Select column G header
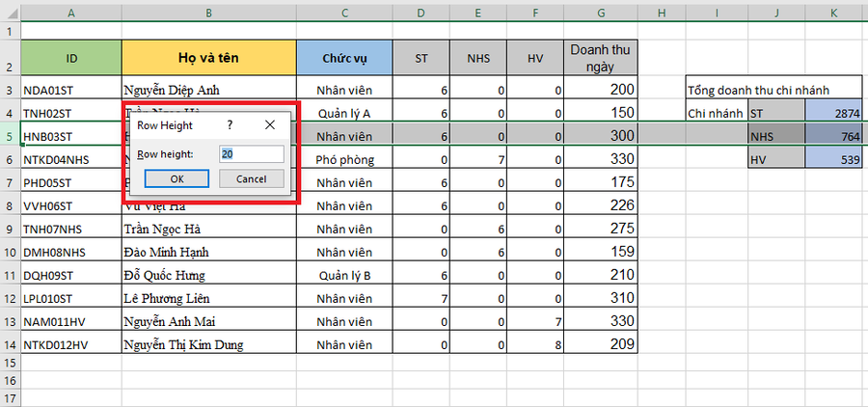The image size is (868, 407). [601, 12]
